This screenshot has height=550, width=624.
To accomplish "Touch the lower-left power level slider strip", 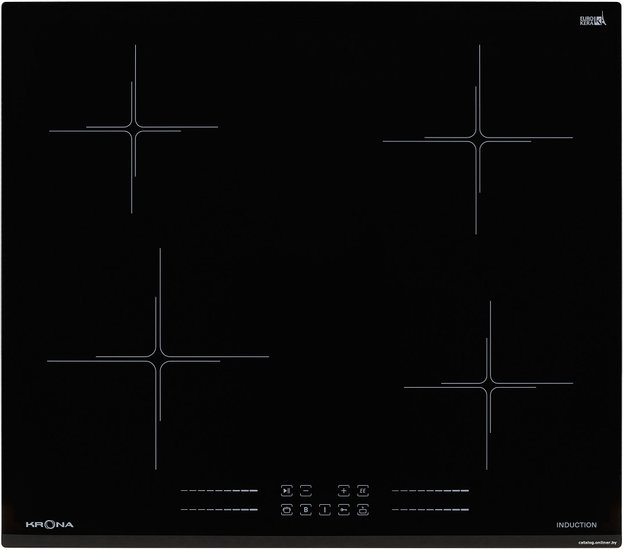I will [x=219, y=510].
